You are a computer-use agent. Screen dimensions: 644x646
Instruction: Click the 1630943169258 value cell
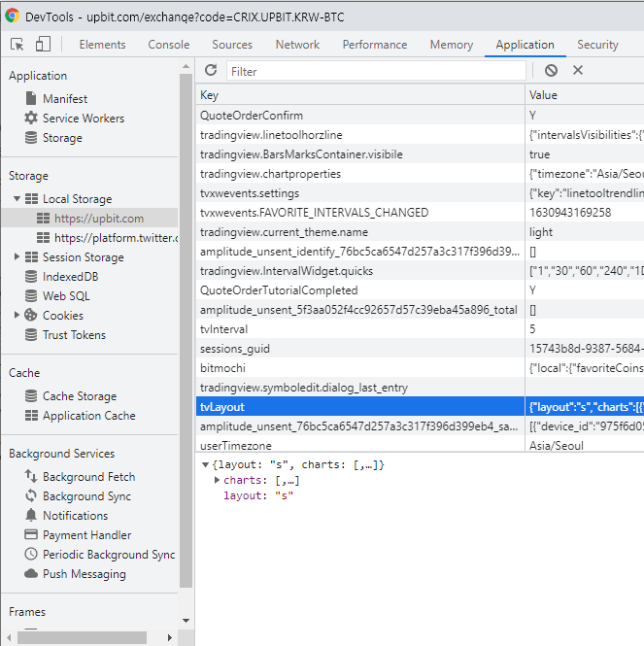(x=584, y=213)
